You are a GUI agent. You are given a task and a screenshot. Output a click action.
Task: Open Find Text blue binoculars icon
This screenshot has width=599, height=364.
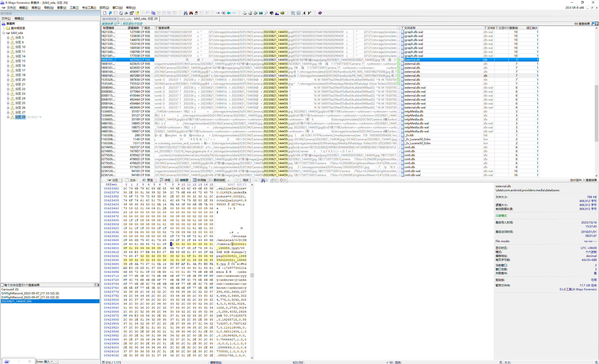click(x=186, y=13)
